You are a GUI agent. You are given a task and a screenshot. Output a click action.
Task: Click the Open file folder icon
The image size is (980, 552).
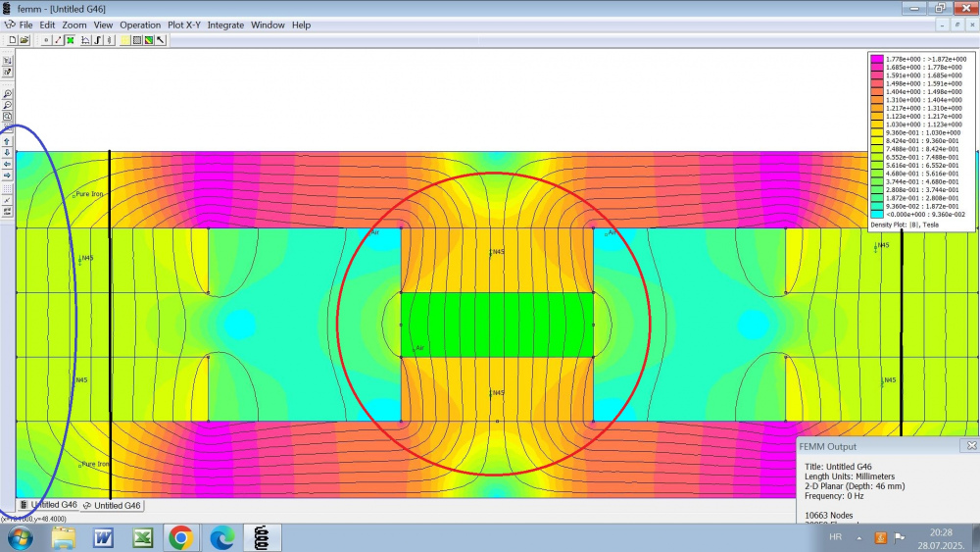tap(24, 40)
